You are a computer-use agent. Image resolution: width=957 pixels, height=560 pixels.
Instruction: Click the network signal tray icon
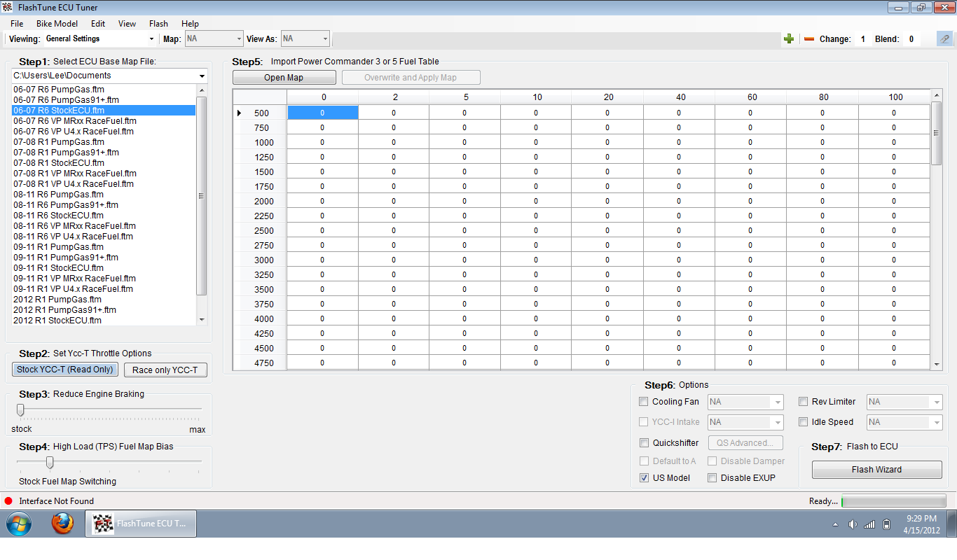point(869,524)
